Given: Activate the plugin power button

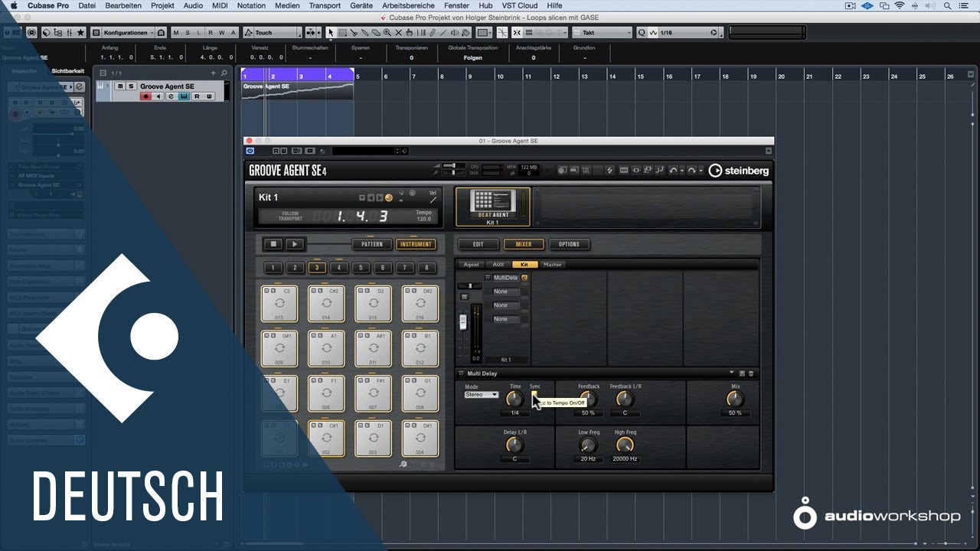Looking at the screenshot, I should [250, 152].
